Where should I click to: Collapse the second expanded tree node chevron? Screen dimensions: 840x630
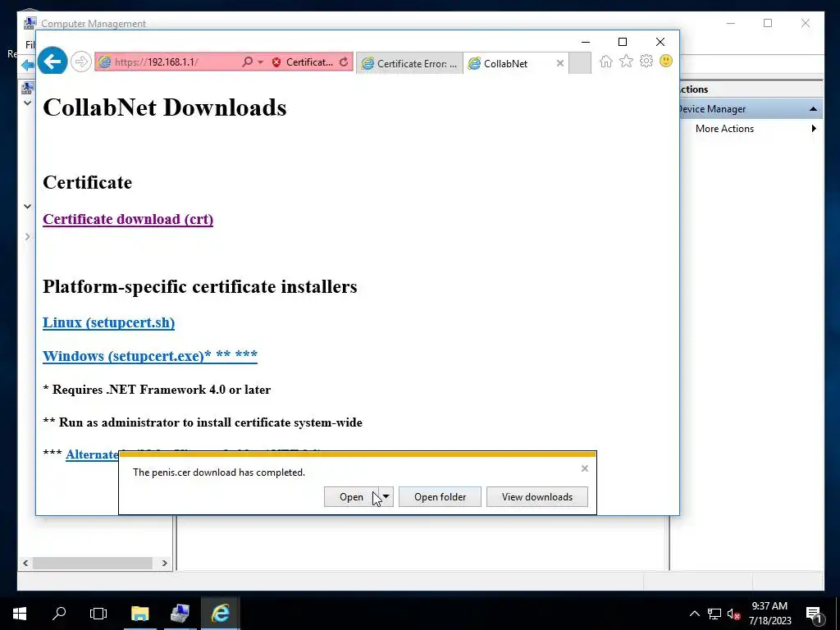27,206
